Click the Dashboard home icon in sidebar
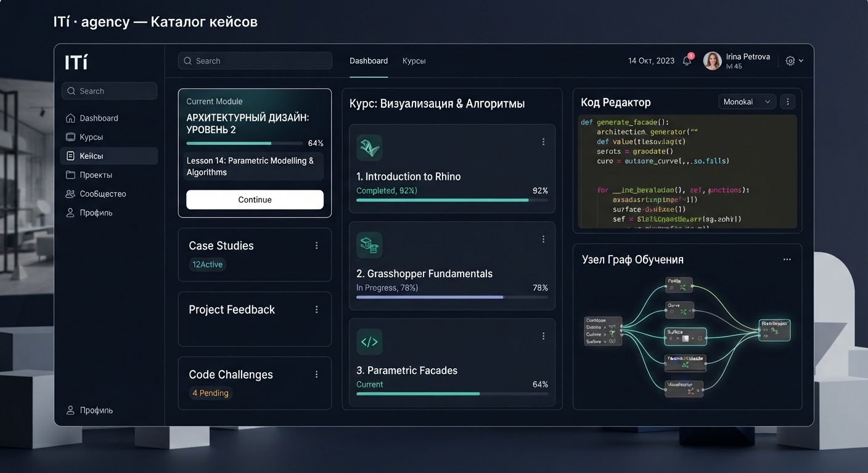Image resolution: width=868 pixels, height=473 pixels. point(71,118)
